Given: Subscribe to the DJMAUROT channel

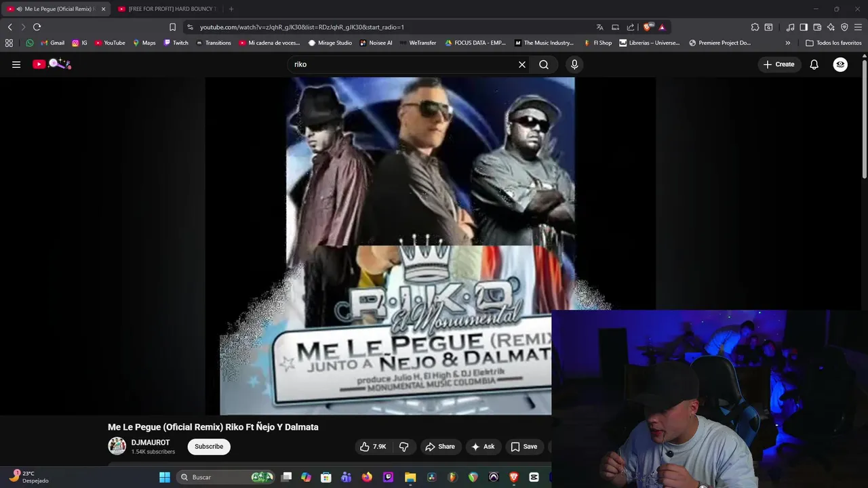Looking at the screenshot, I should click(209, 447).
